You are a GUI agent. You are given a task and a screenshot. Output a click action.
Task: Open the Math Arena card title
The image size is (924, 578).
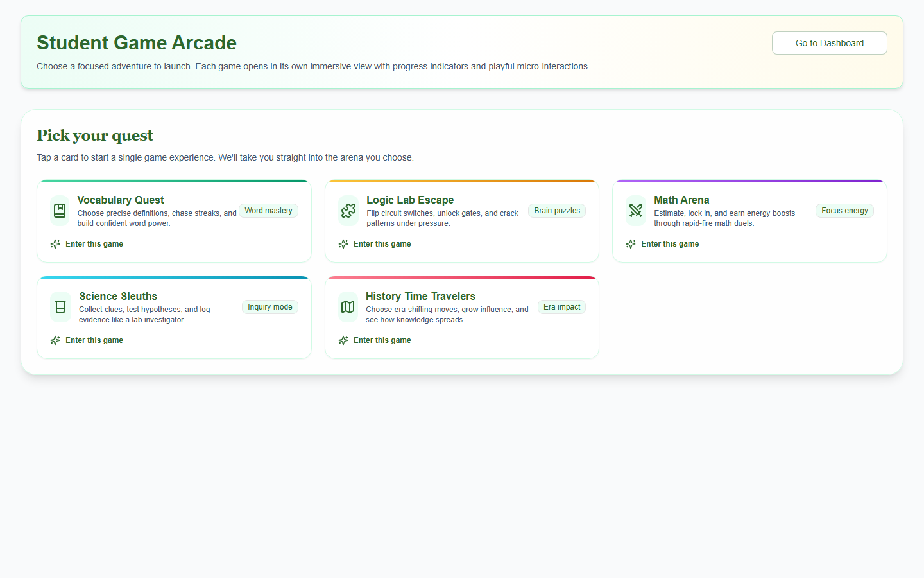(x=681, y=200)
